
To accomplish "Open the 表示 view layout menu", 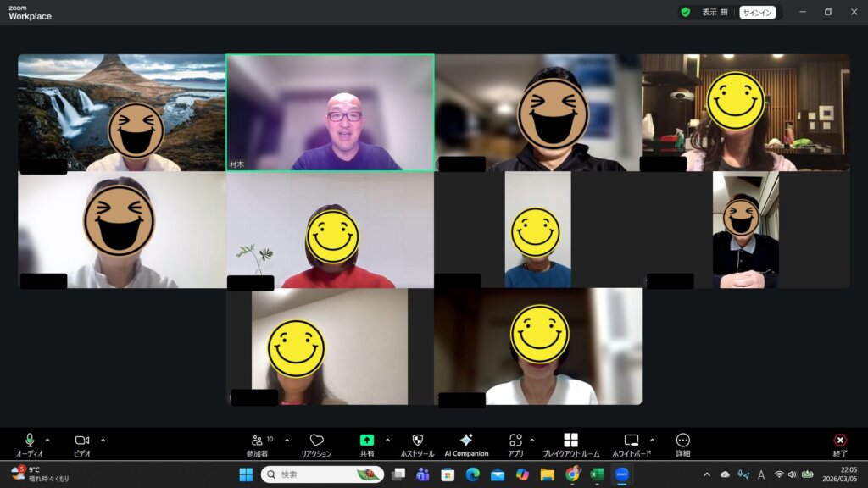I will click(715, 12).
